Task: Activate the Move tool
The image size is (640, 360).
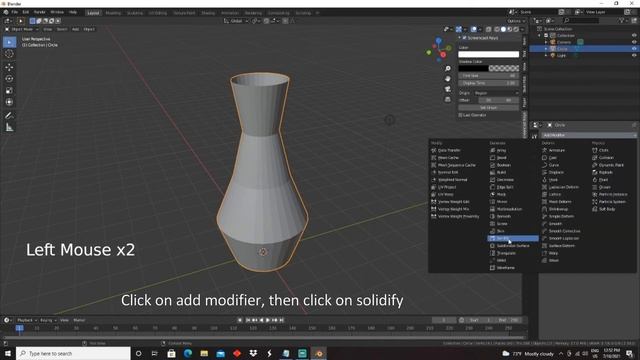Action: pos(9,67)
